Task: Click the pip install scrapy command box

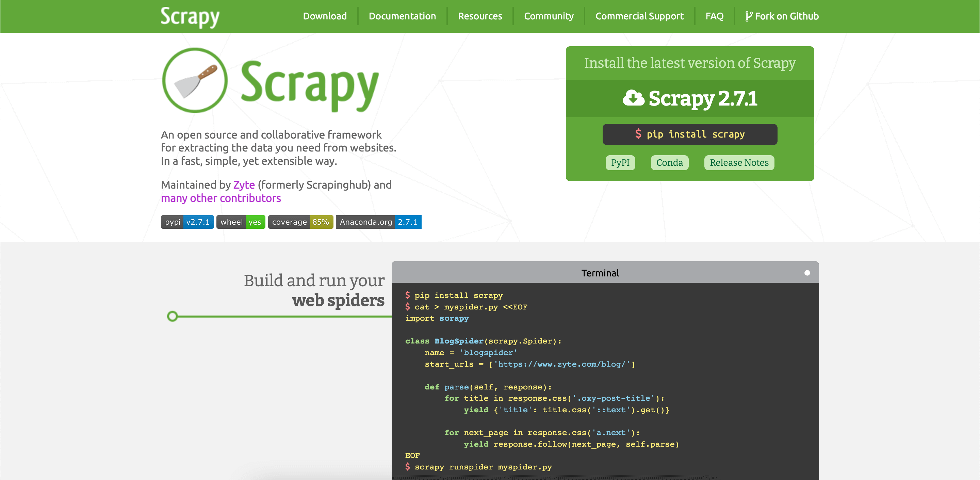Action: (x=690, y=134)
